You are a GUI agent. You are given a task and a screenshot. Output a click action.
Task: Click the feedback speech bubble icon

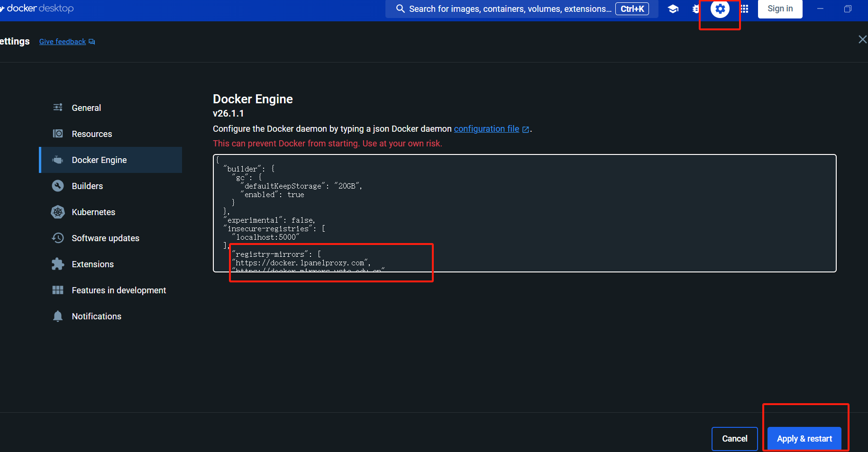[92, 42]
